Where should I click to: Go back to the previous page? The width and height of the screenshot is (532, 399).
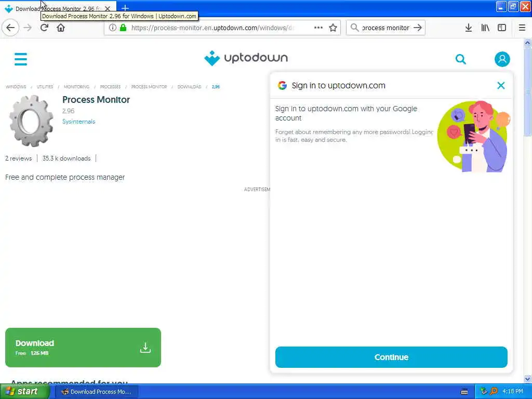coord(10,28)
